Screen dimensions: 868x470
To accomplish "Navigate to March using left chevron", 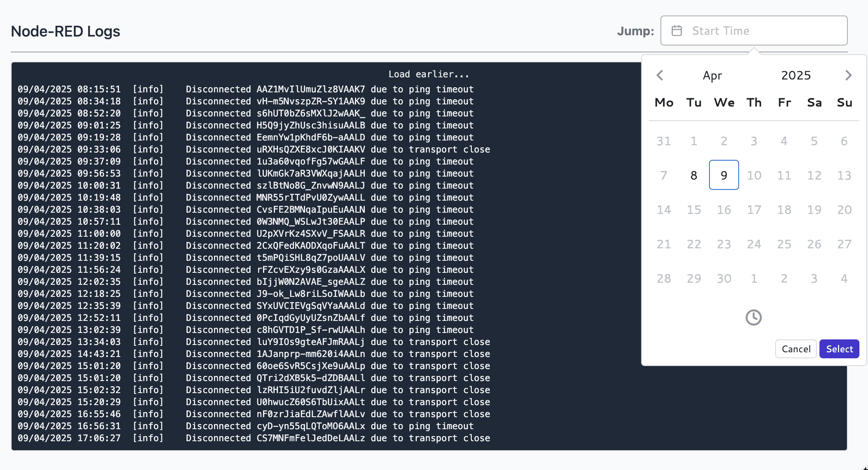I will (660, 75).
